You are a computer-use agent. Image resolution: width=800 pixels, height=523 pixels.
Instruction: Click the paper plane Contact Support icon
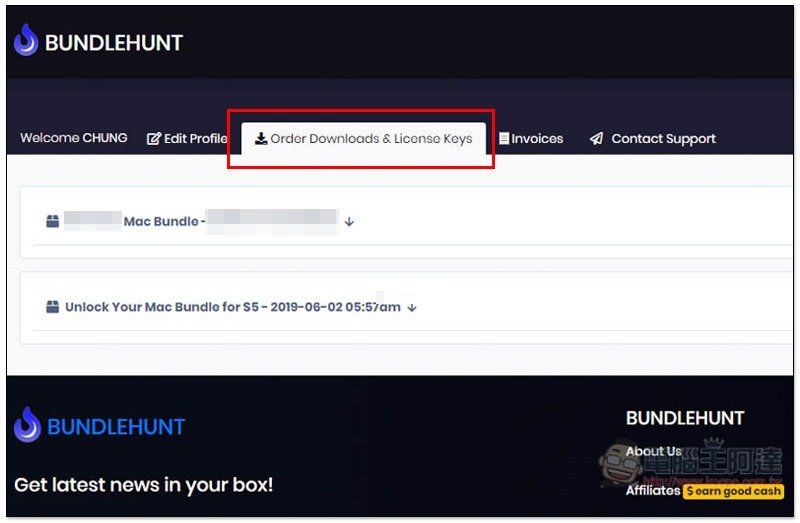point(596,138)
